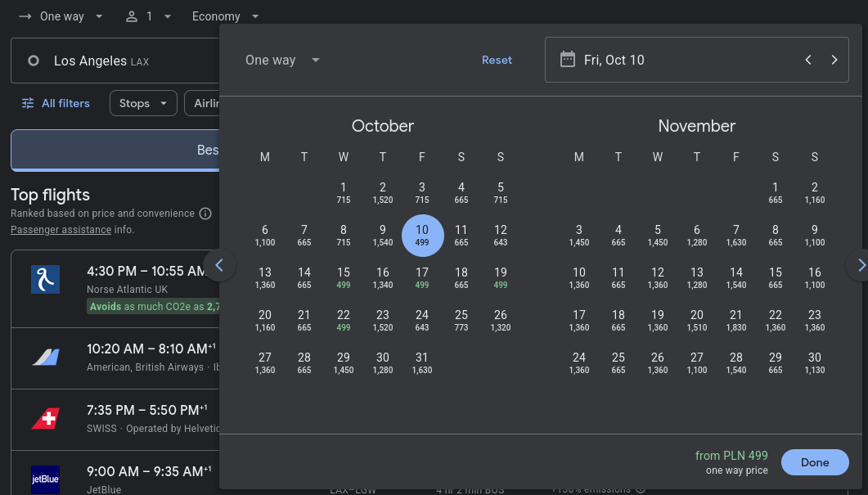
Task: Select November 7 priced 1,630
Action: (x=735, y=236)
